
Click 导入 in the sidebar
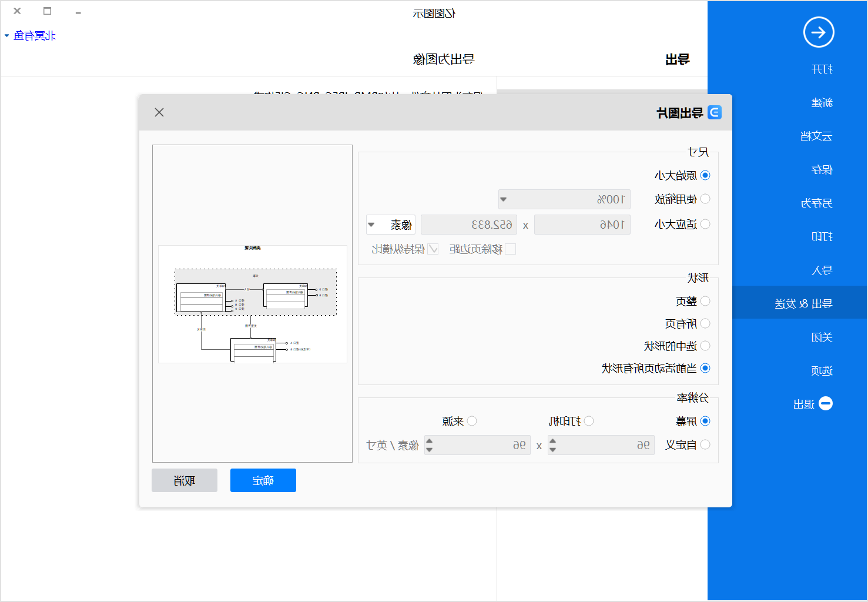point(822,270)
